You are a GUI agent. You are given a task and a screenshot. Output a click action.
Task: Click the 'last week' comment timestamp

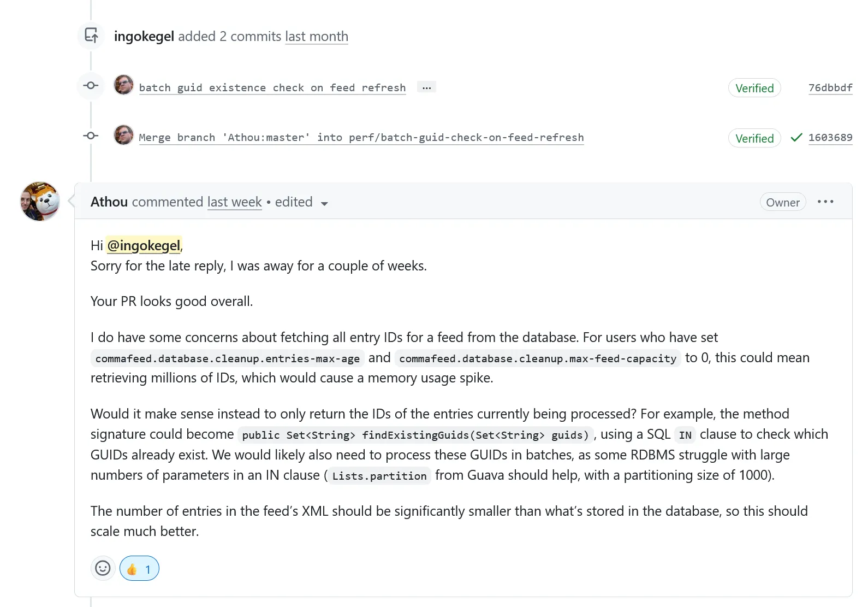point(234,202)
